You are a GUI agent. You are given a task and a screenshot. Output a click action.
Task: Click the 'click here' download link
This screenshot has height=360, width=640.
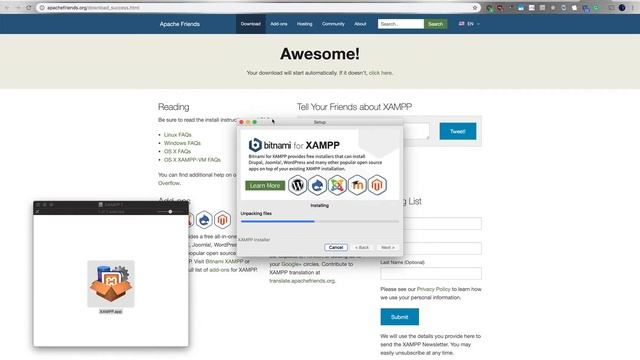[x=380, y=73]
